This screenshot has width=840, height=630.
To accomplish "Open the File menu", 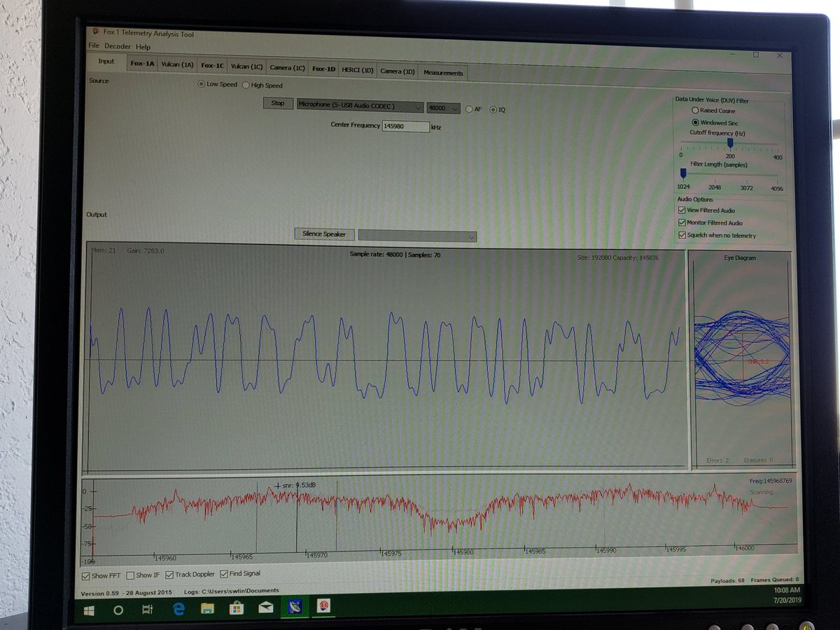I will (94, 46).
